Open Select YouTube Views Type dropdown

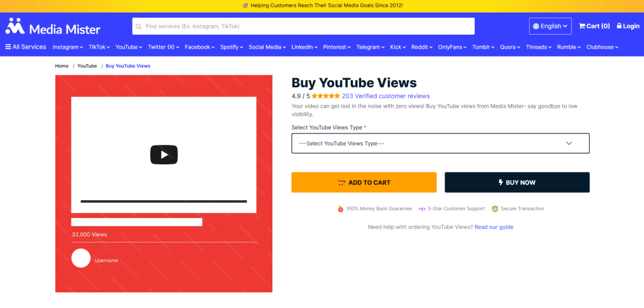(440, 144)
